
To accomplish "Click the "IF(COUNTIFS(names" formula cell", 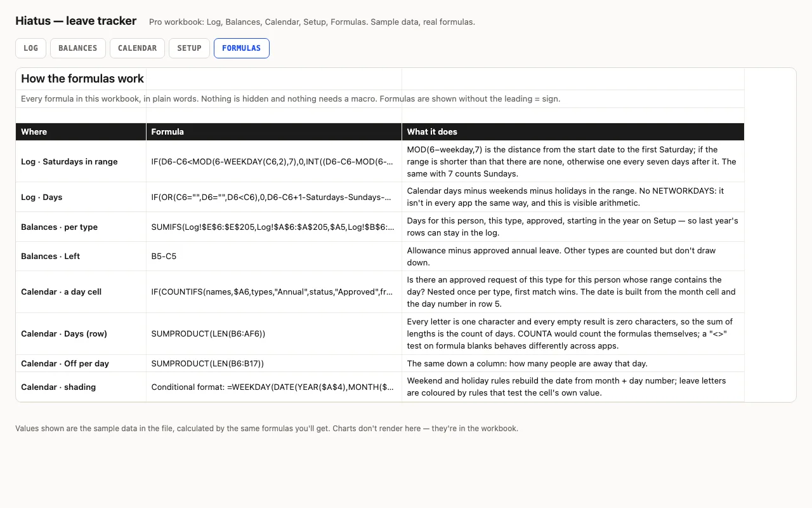I will click(x=274, y=292).
